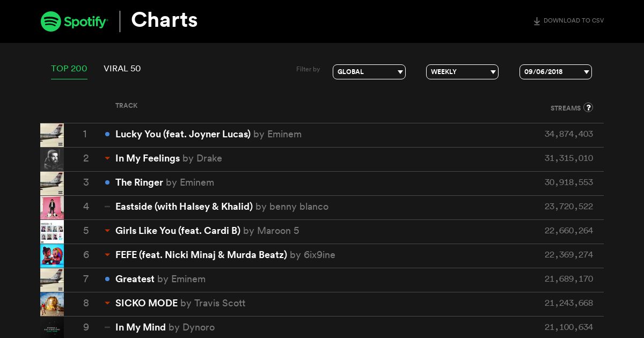Screen dimensions: 644x338
Task: Open the track Lucky You (feat. Joyner Lucas)
Action: (183, 134)
